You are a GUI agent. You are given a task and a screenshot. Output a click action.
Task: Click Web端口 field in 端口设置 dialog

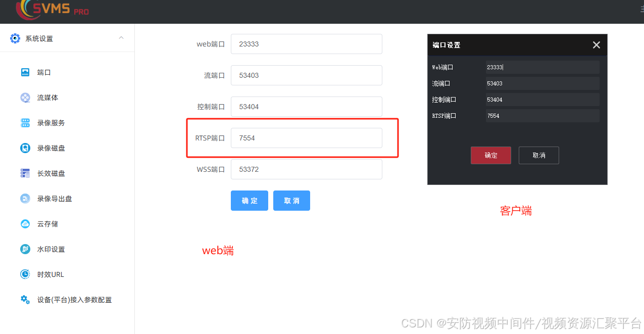(x=542, y=67)
